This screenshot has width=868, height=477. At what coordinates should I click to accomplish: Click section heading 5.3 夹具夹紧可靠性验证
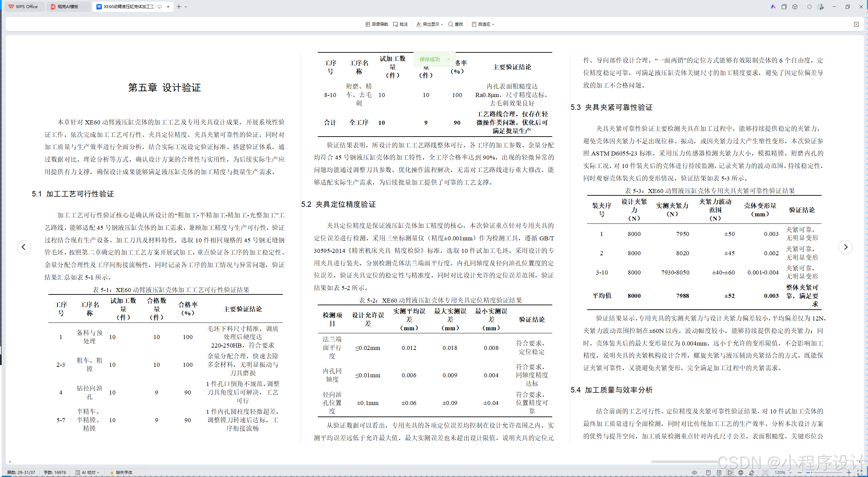(611, 107)
